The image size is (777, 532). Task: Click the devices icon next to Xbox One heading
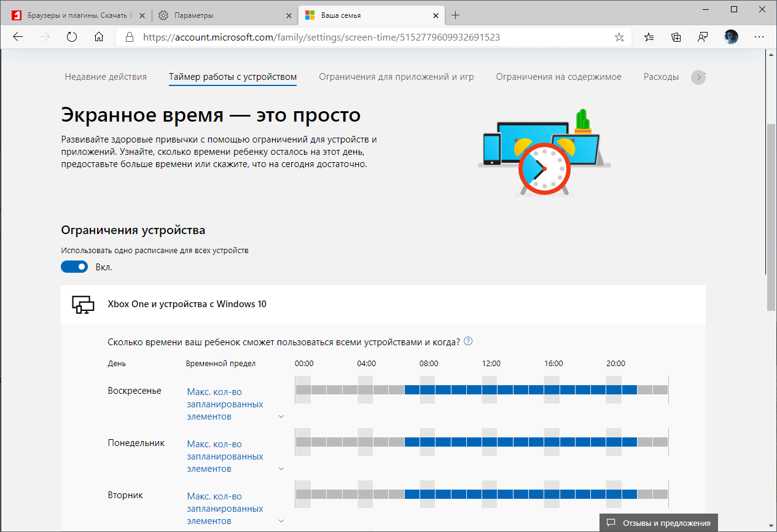pyautogui.click(x=82, y=304)
